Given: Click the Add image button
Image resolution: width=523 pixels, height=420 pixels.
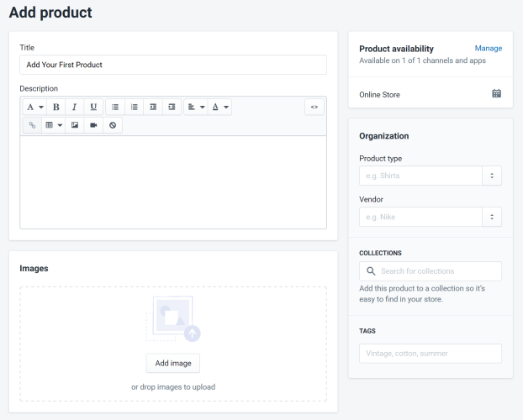Looking at the screenshot, I should (173, 363).
